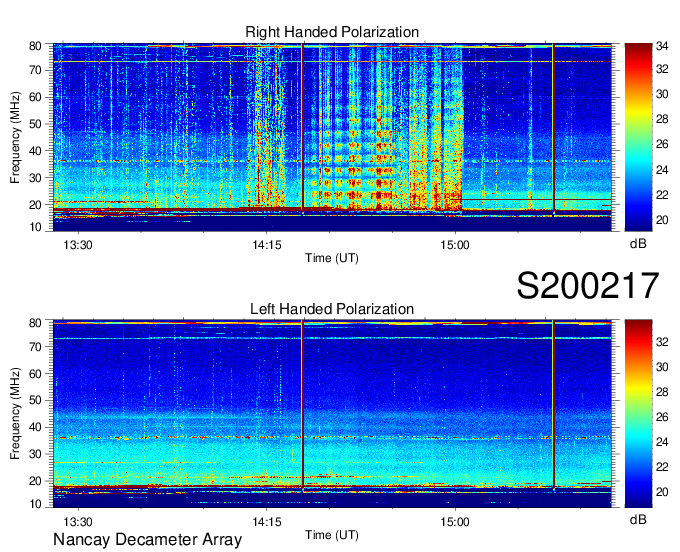
Task: Click the dB label under Left Handed colorbar
Action: click(x=638, y=519)
